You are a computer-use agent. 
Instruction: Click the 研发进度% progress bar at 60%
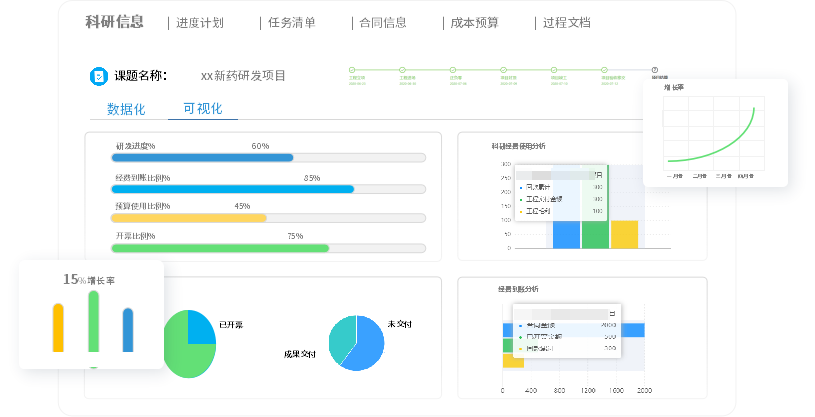(x=269, y=158)
